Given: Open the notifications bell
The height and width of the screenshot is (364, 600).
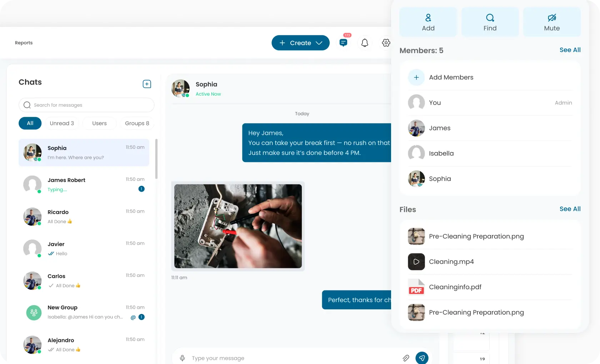Looking at the screenshot, I should (x=365, y=43).
